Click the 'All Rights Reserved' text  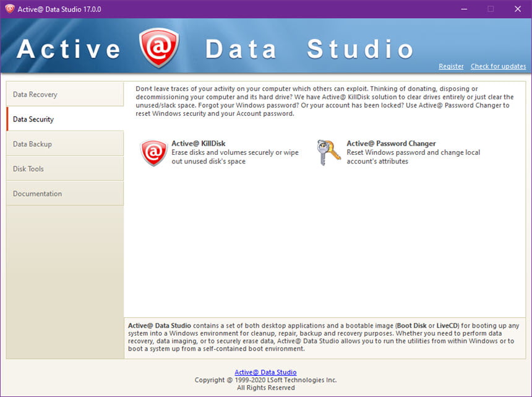pyautogui.click(x=265, y=388)
